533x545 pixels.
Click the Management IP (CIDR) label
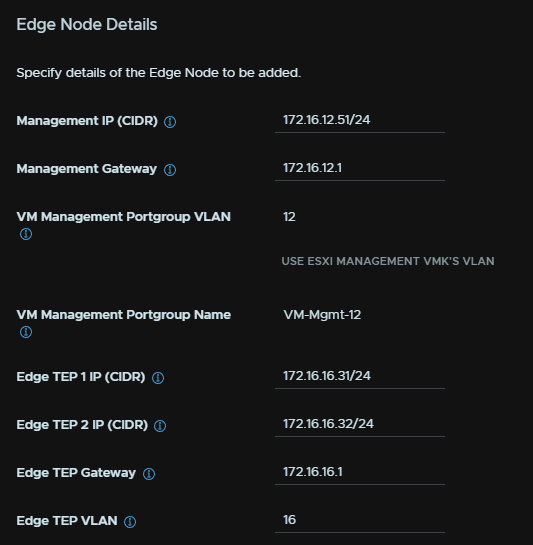(x=87, y=121)
